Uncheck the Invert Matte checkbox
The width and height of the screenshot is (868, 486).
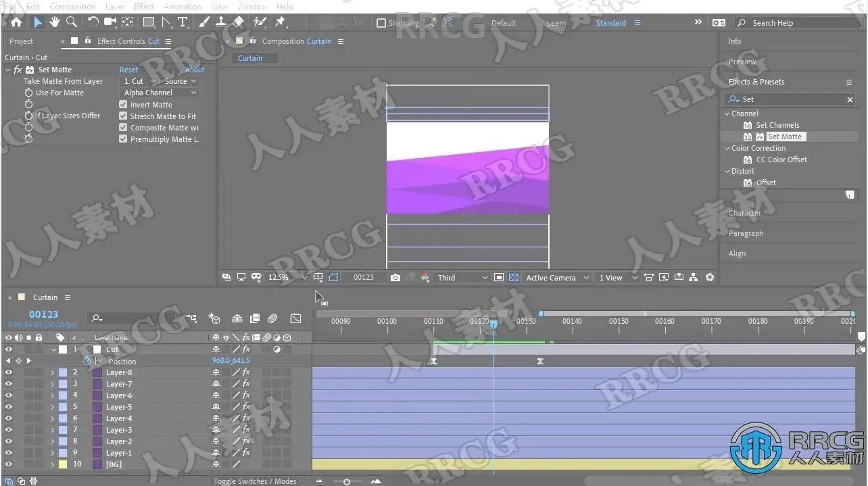coord(123,105)
